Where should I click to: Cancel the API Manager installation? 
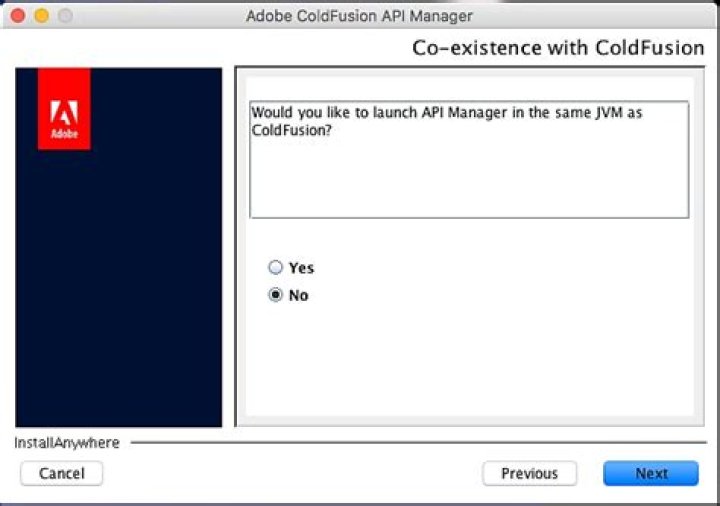62,473
